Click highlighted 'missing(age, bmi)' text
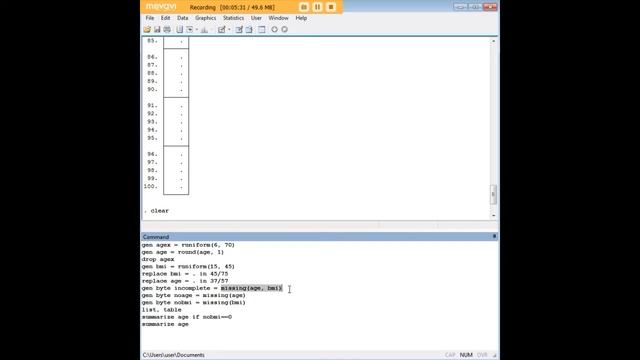This screenshot has width=640, height=360. [x=251, y=288]
